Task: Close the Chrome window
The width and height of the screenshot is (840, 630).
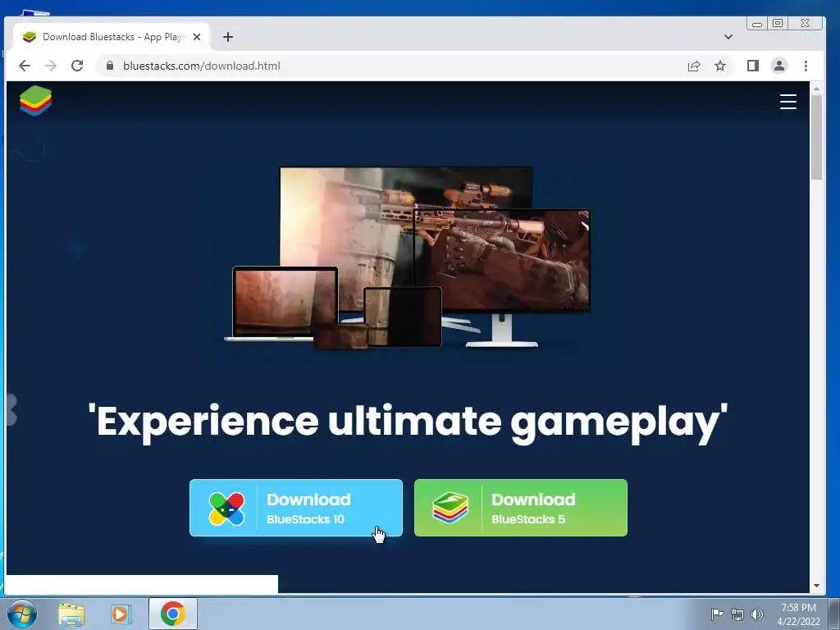Action: pos(805,23)
